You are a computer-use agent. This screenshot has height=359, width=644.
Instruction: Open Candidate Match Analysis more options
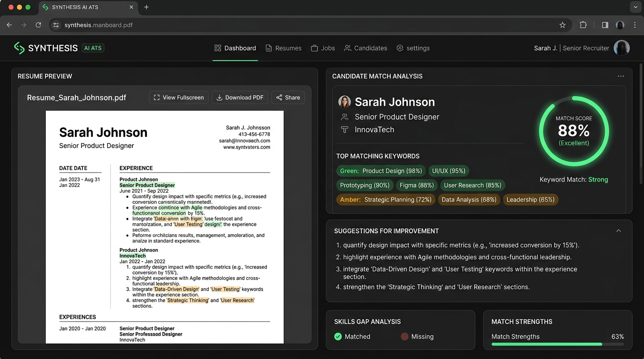(x=621, y=76)
